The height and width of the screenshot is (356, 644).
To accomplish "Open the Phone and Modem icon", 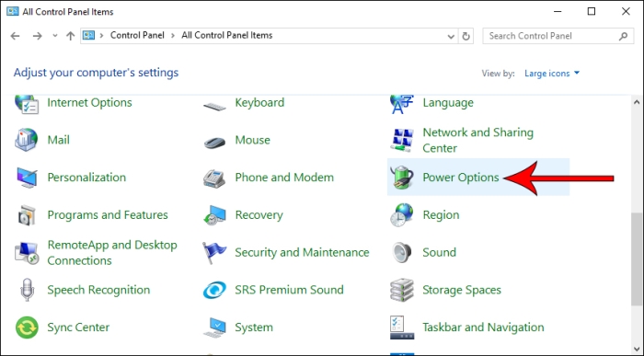I will pyautogui.click(x=214, y=178).
